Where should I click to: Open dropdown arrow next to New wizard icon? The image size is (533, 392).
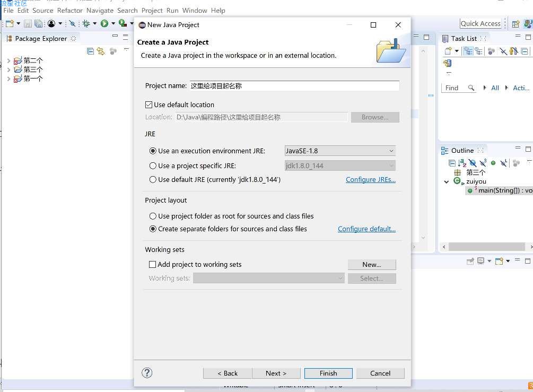pyautogui.click(x=19, y=23)
